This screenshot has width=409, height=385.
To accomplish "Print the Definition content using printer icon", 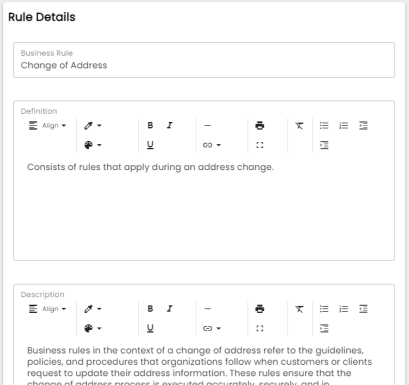I will pyautogui.click(x=260, y=125).
